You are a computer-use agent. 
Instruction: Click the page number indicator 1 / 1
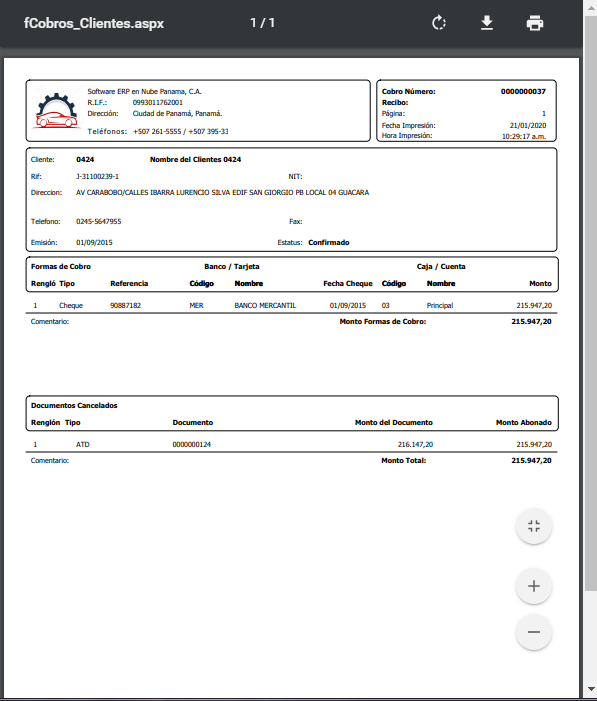[262, 23]
